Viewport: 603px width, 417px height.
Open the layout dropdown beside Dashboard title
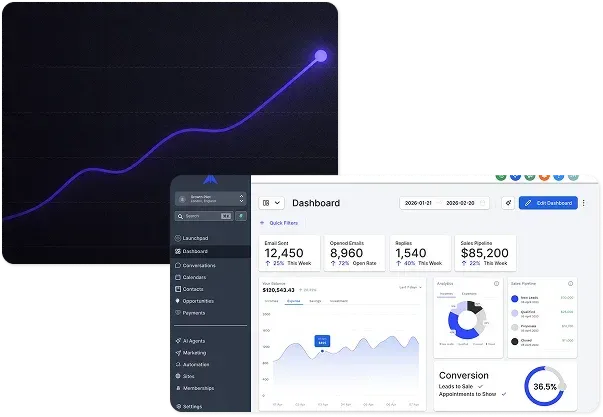[272, 203]
